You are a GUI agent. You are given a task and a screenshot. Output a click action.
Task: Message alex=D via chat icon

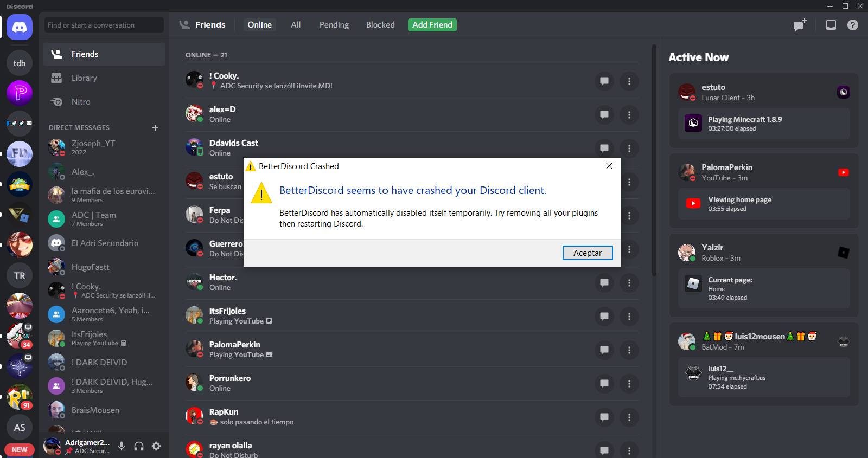(x=604, y=115)
